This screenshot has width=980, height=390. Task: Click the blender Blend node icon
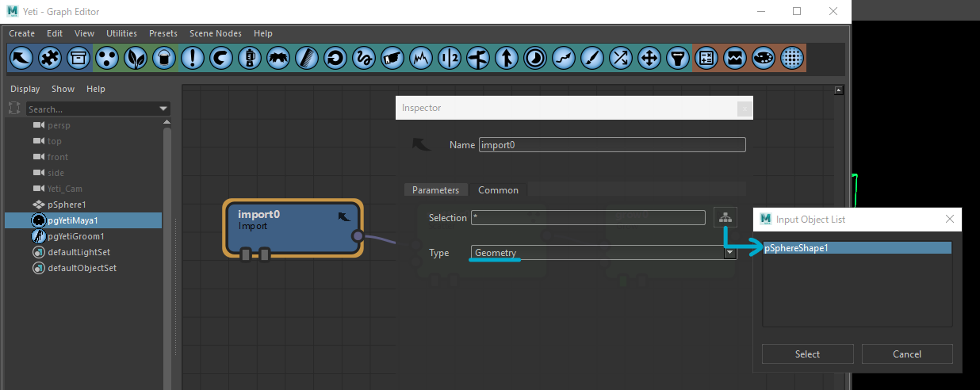[x=250, y=57]
